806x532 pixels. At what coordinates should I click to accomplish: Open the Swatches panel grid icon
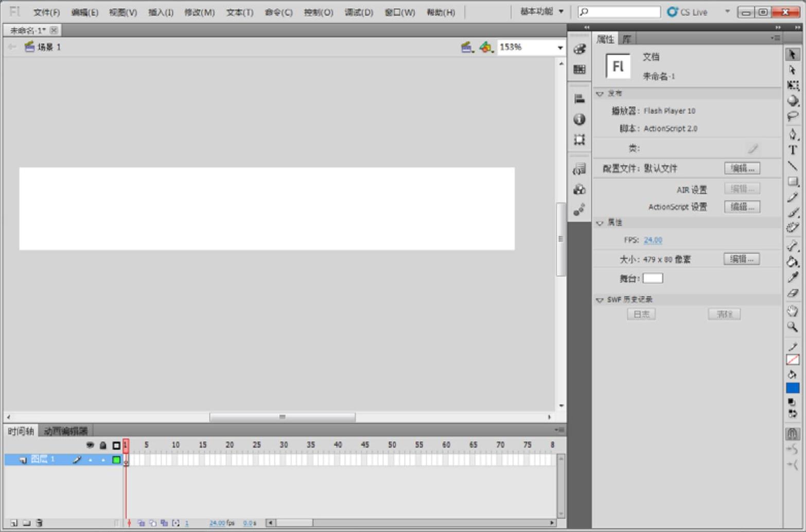[x=580, y=69]
